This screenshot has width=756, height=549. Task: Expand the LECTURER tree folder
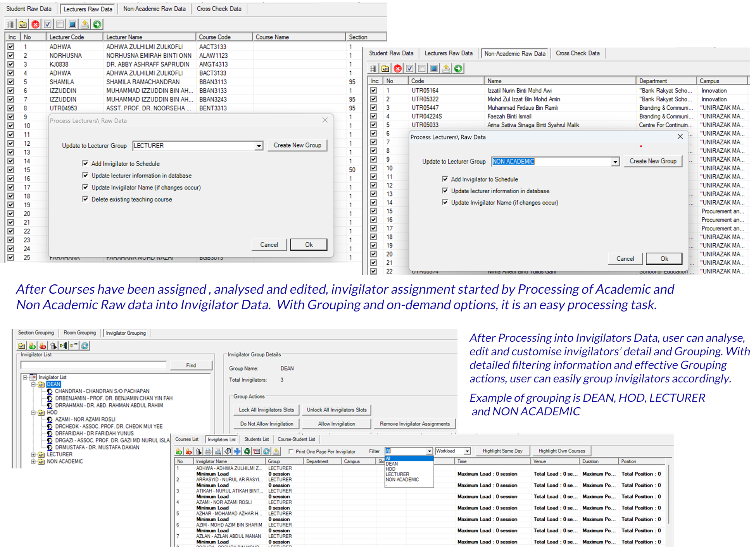tap(33, 454)
